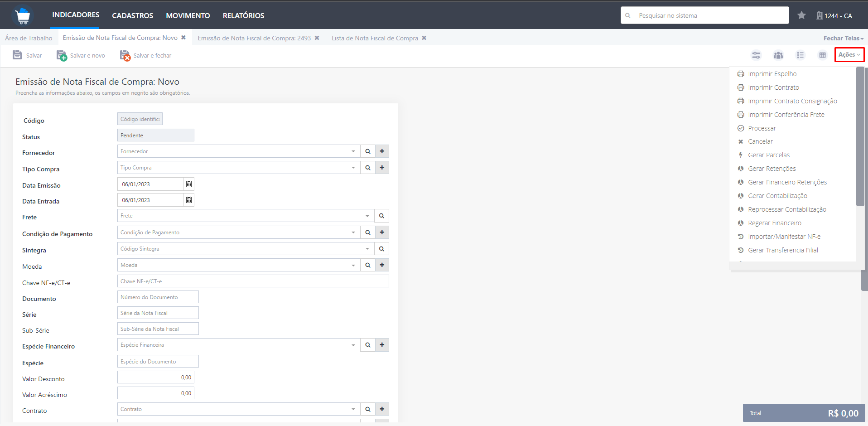Add new Tipo Compra with plus icon
This screenshot has height=426, width=868.
pos(382,168)
